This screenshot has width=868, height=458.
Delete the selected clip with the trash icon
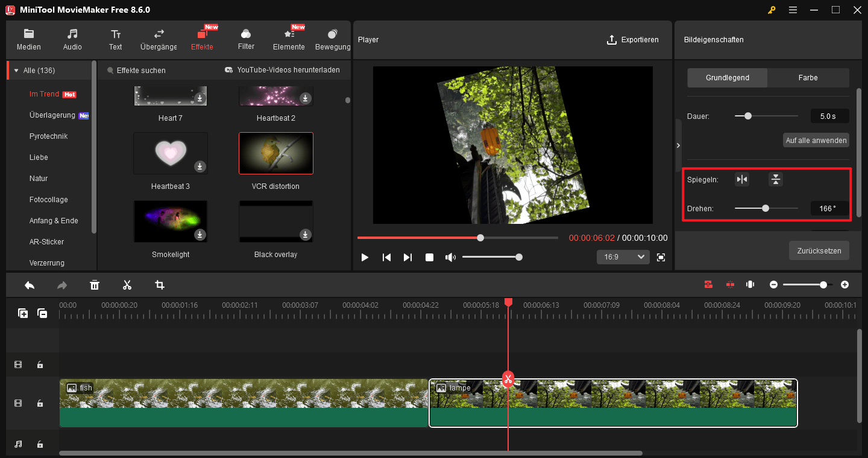pos(95,284)
